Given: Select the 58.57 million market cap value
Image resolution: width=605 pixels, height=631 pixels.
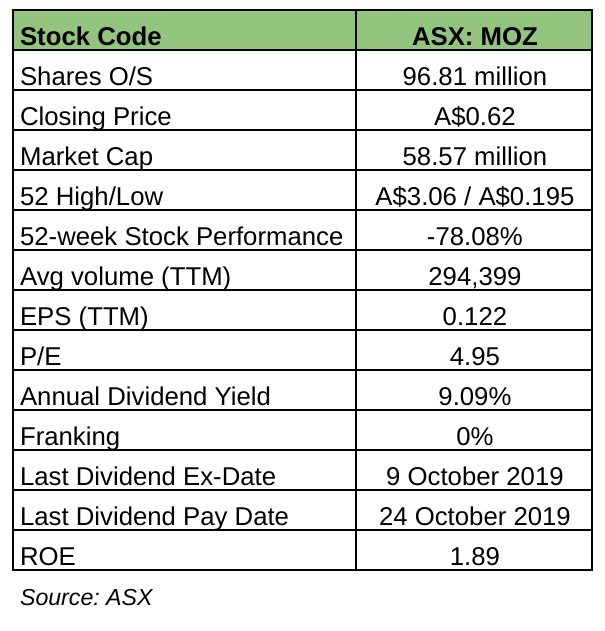Looking at the screenshot, I should pyautogui.click(x=475, y=156).
